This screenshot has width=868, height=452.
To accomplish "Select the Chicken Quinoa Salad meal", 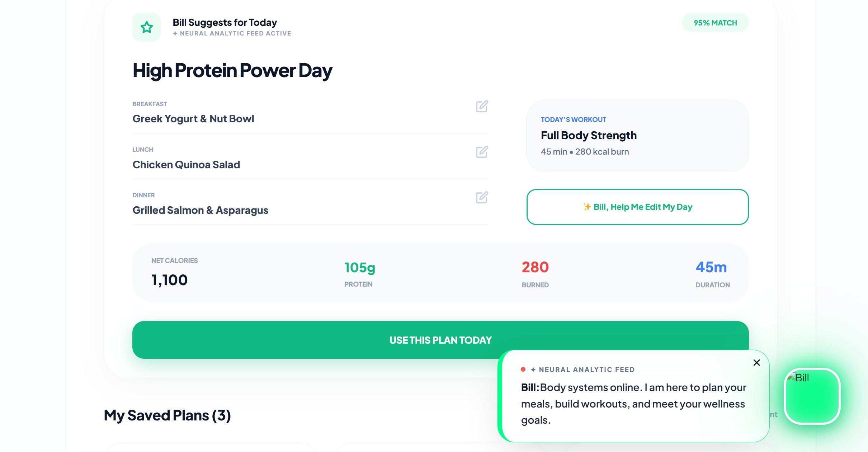I will tap(186, 165).
